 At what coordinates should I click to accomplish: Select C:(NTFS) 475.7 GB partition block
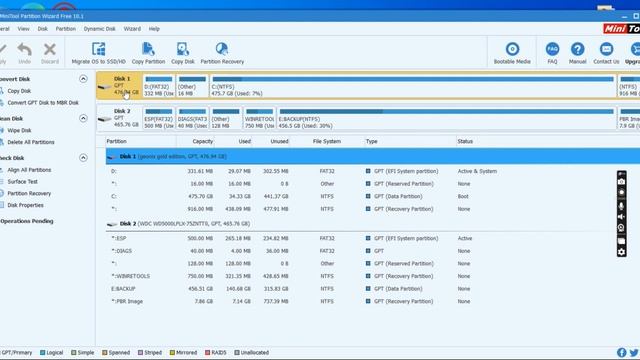pyautogui.click(x=413, y=86)
